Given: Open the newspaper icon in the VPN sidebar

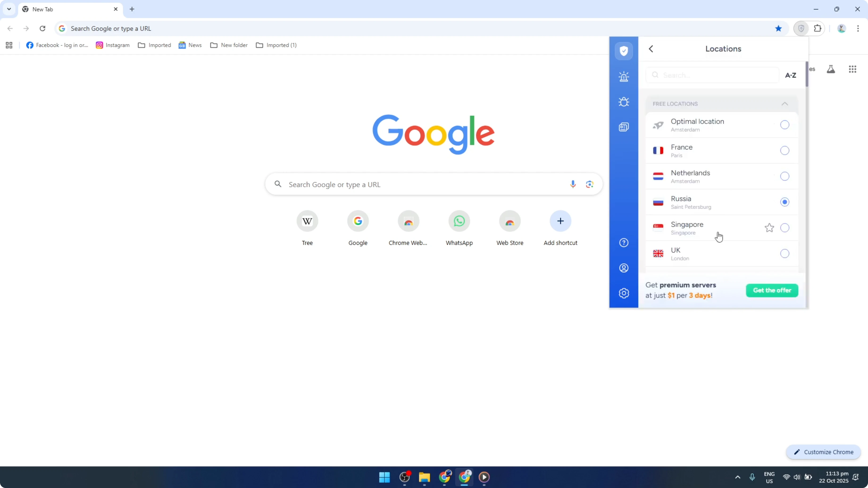Looking at the screenshot, I should [x=624, y=127].
